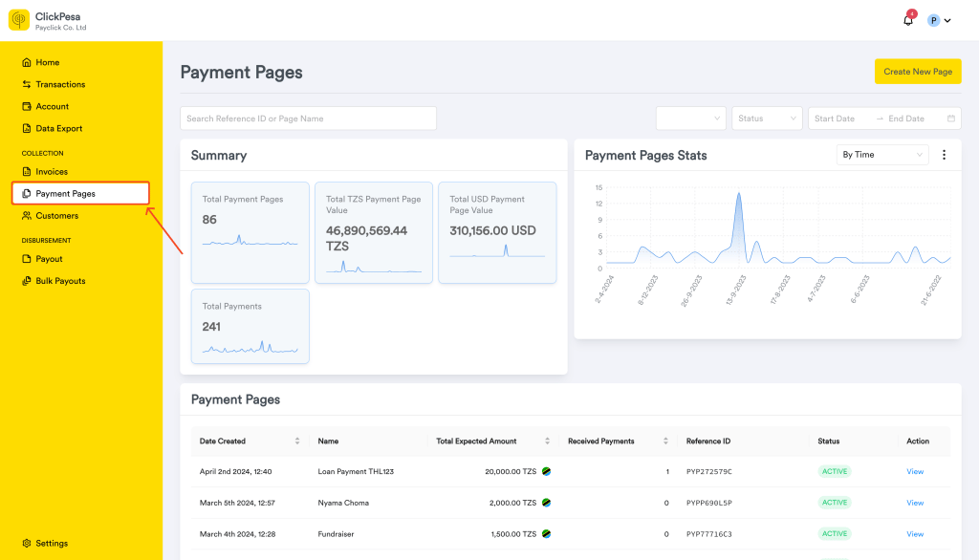
Task: Click date April 2nd 2024, 12:40
Action: click(235, 471)
